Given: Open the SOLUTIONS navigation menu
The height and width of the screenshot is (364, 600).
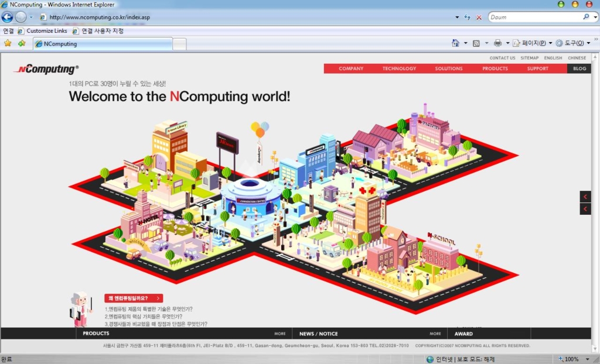Looking at the screenshot, I should click(x=448, y=68).
